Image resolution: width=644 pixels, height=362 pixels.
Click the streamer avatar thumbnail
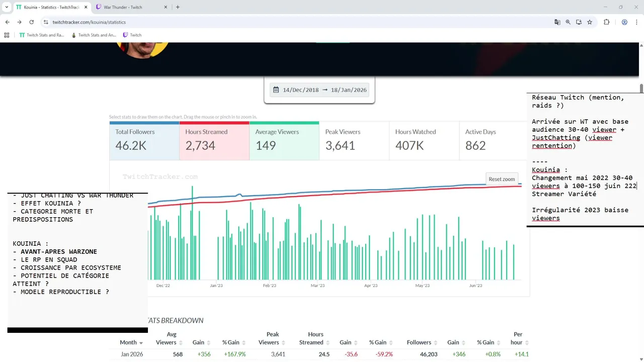point(142,49)
